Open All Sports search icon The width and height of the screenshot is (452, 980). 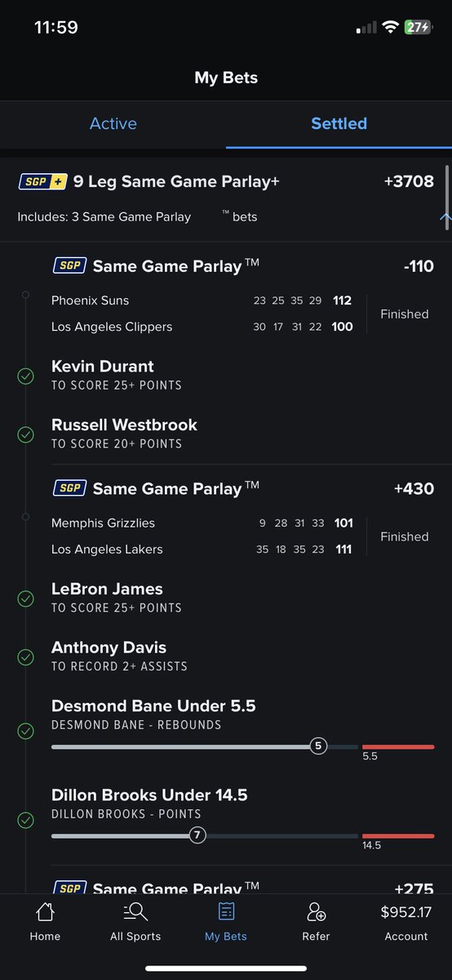pos(135,911)
